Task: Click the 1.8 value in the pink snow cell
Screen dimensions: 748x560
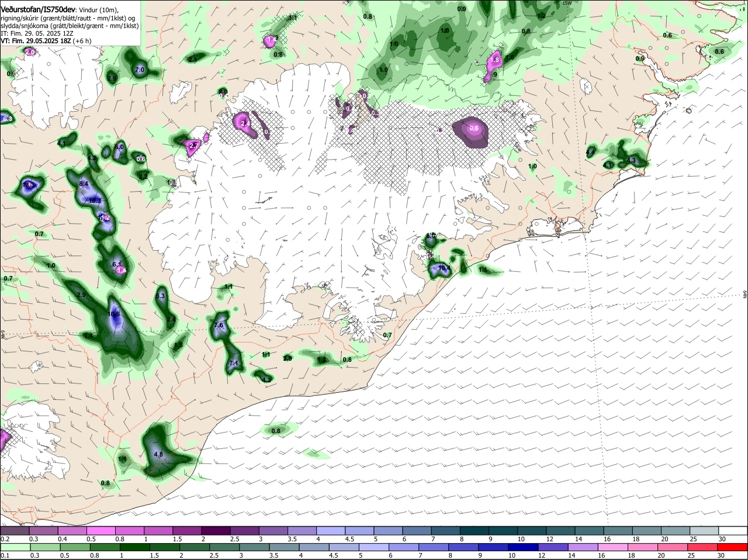Action: pyautogui.click(x=495, y=60)
